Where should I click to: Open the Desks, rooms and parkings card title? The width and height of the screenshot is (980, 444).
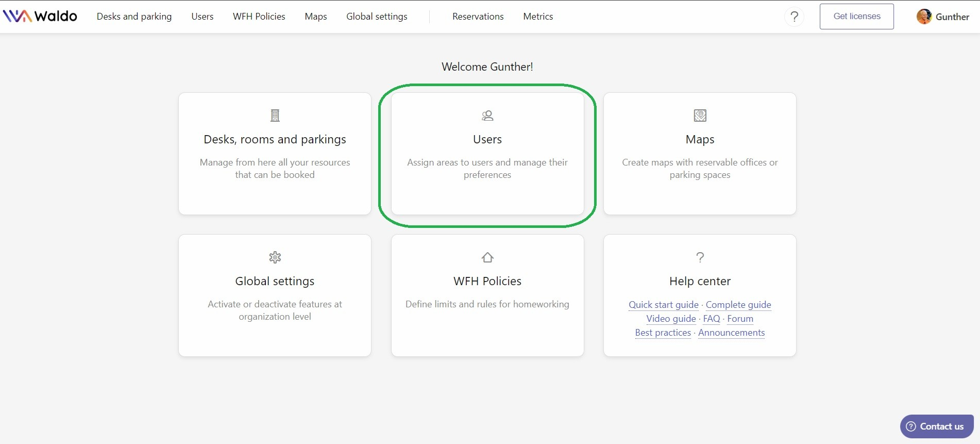point(275,140)
